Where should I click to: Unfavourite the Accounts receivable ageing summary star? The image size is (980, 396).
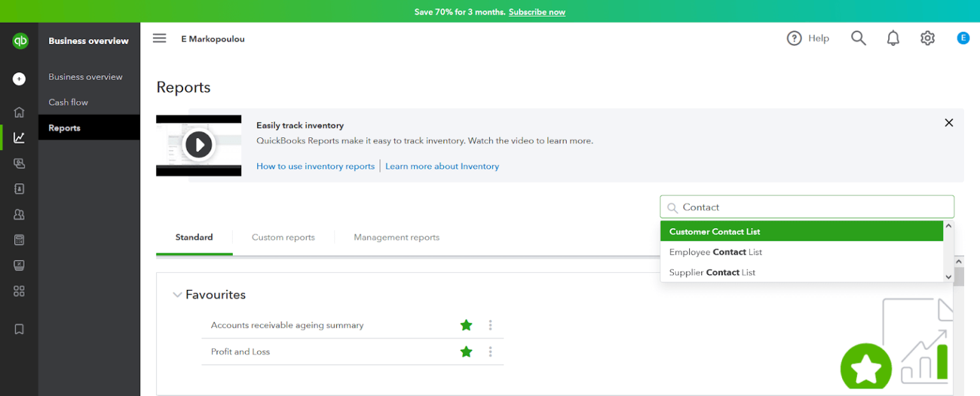click(466, 325)
